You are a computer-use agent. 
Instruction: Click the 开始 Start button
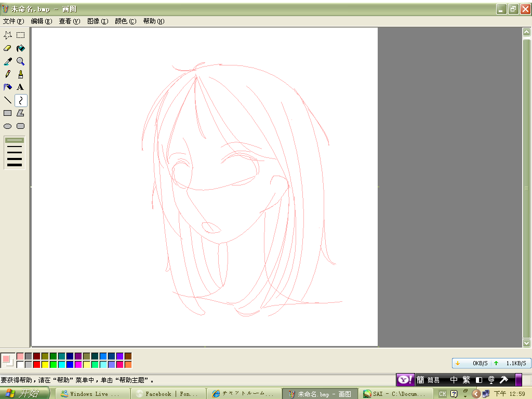[x=24, y=394]
